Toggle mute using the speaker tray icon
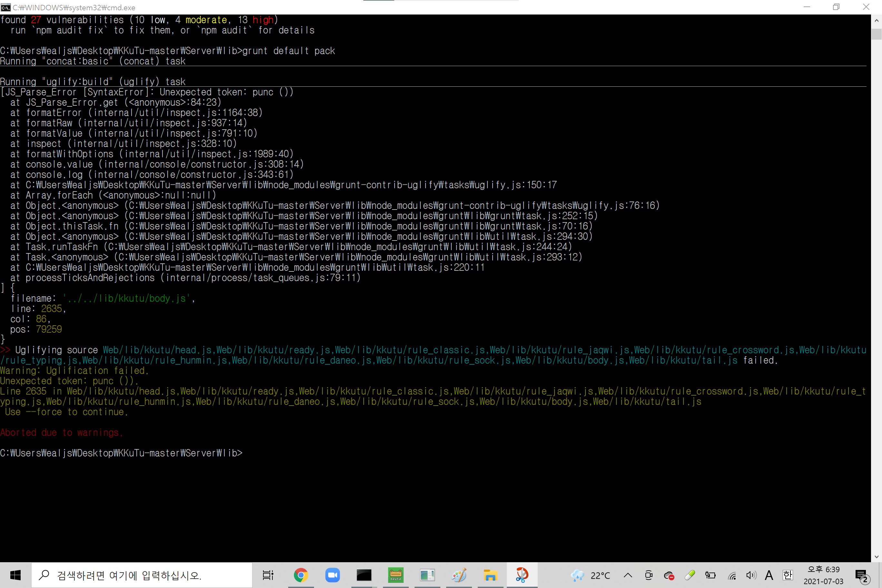 tap(751, 575)
